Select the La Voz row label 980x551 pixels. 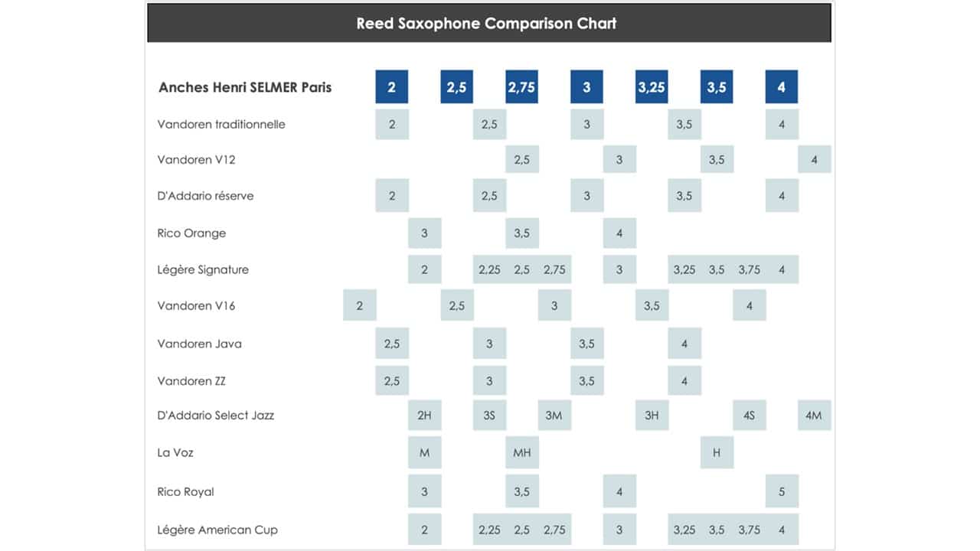point(175,452)
